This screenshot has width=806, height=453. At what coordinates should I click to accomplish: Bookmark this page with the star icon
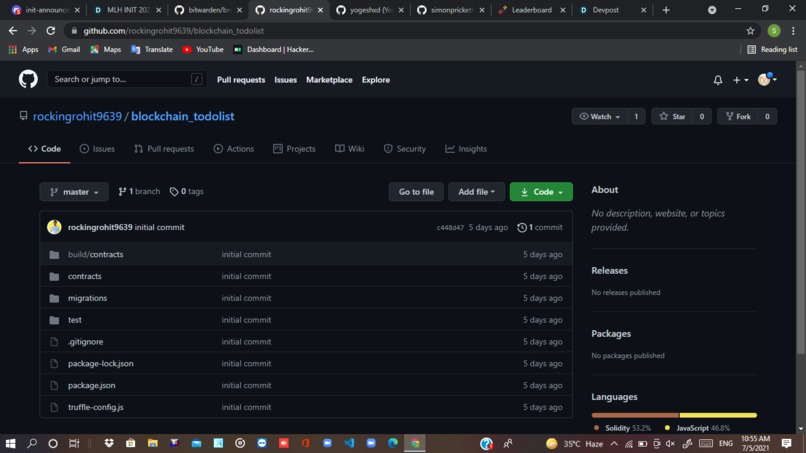750,31
